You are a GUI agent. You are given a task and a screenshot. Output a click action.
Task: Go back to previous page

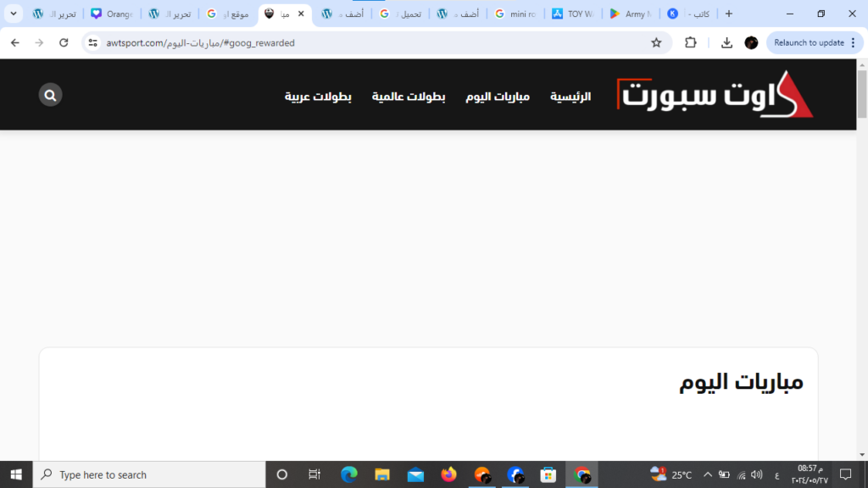(15, 42)
